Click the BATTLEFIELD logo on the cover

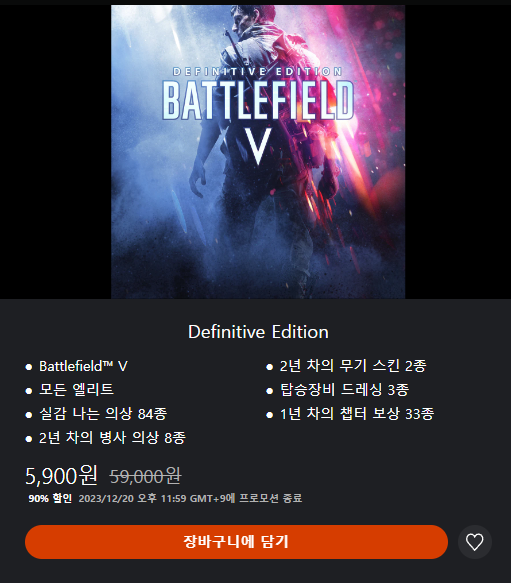[258, 100]
